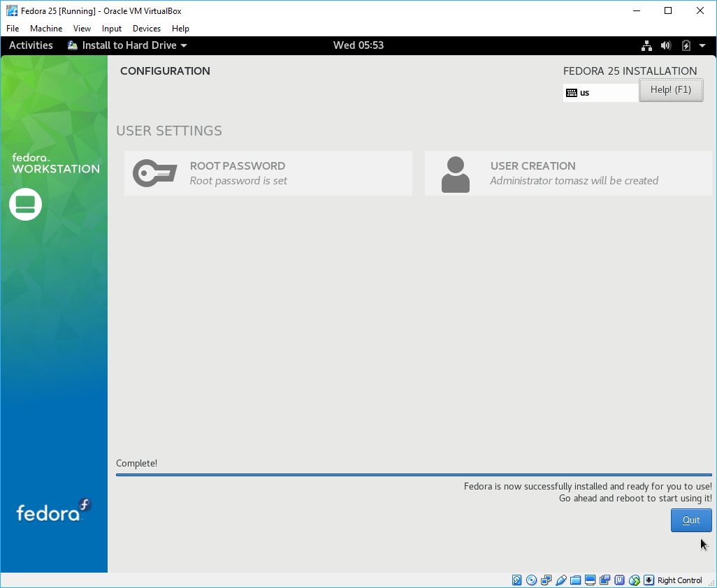Open the VirtualBox Devices menu
Viewport: 717px width, 588px height.
[147, 29]
